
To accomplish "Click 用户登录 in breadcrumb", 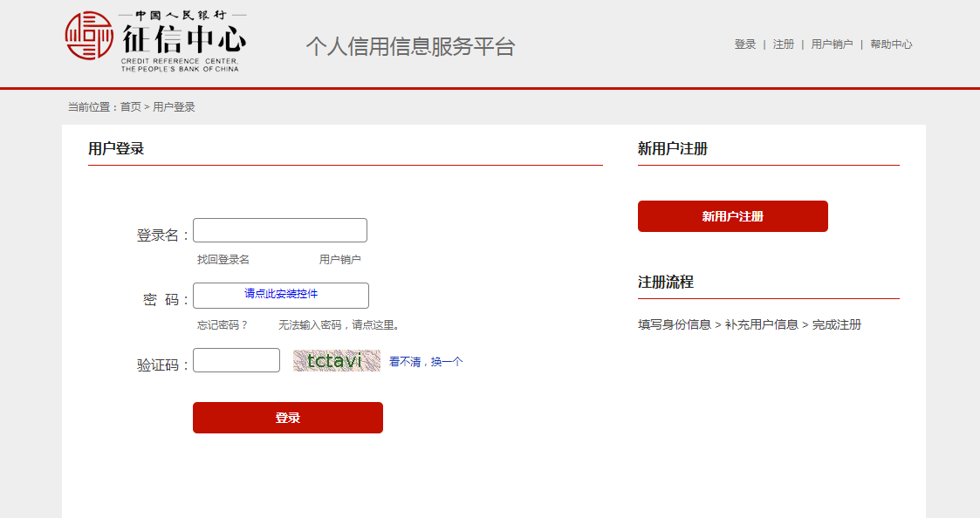I will [x=174, y=107].
